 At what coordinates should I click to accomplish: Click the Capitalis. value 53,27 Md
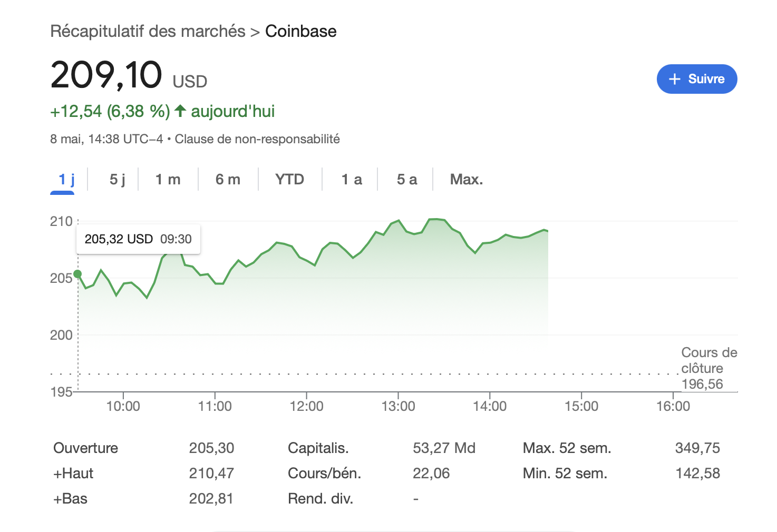click(444, 448)
